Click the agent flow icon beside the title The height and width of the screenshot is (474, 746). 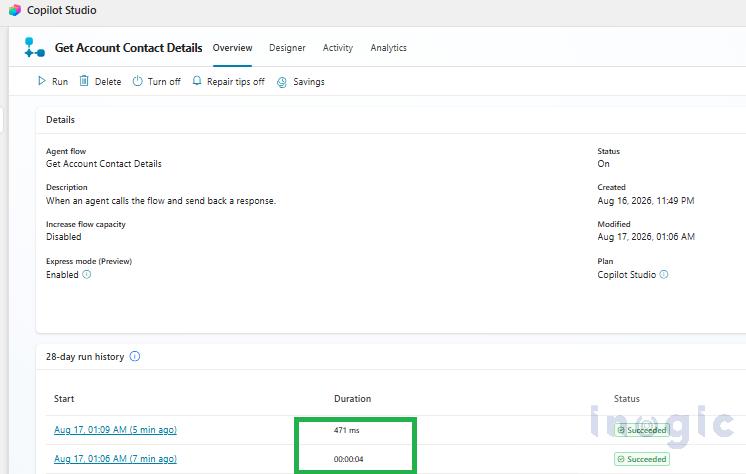click(35, 48)
